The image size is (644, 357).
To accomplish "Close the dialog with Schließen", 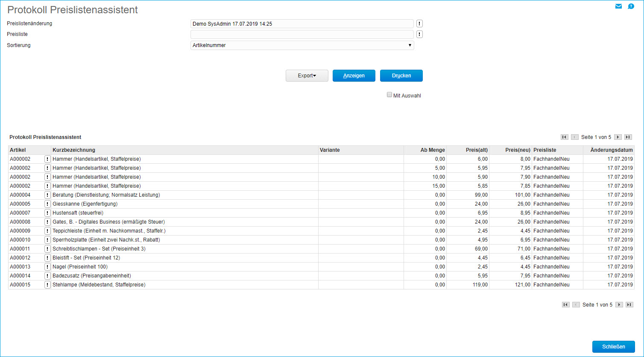I will pos(613,347).
